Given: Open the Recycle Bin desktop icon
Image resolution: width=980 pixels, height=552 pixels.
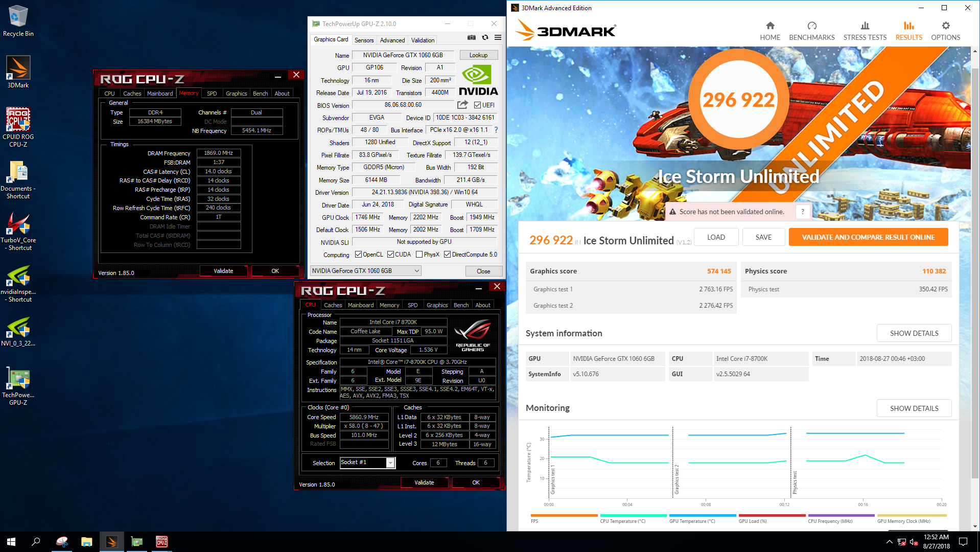Looking at the screenshot, I should click(18, 21).
